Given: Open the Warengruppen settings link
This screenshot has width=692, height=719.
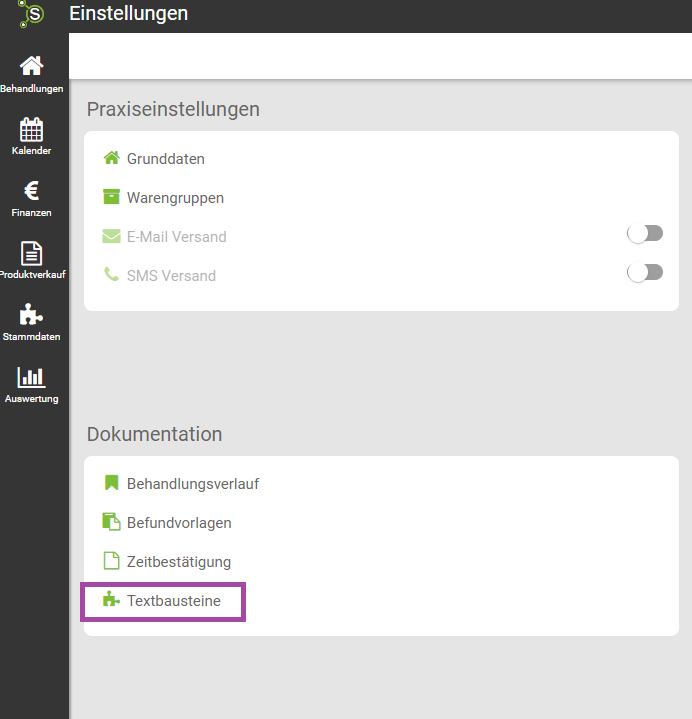Looking at the screenshot, I should point(175,198).
